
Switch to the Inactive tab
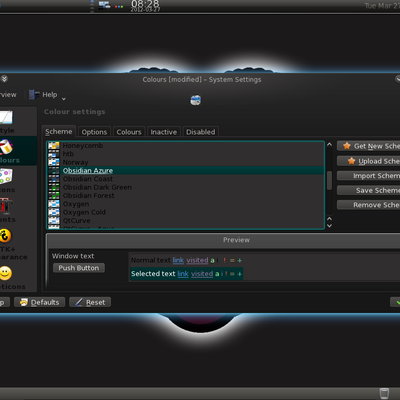[x=164, y=132]
